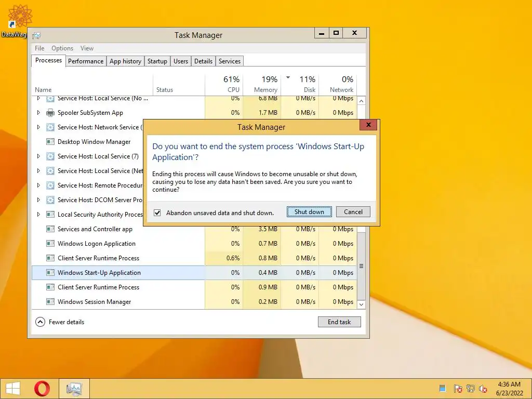
Task: Select the Client Server Runtime Process 0.6% row
Action: [194, 258]
